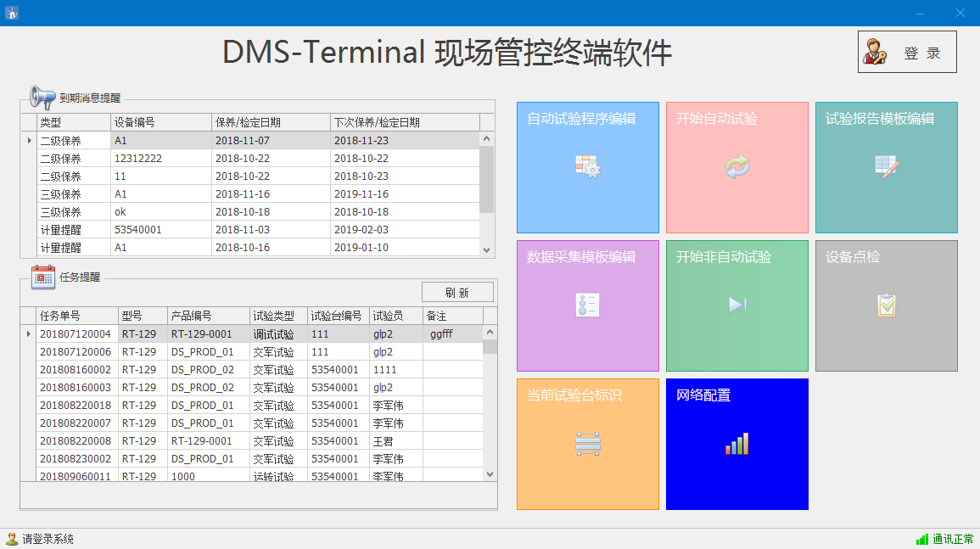Screen dimensions: 980x549
Task: Click the 数据采集模板编辑 list icon
Action: (587, 305)
